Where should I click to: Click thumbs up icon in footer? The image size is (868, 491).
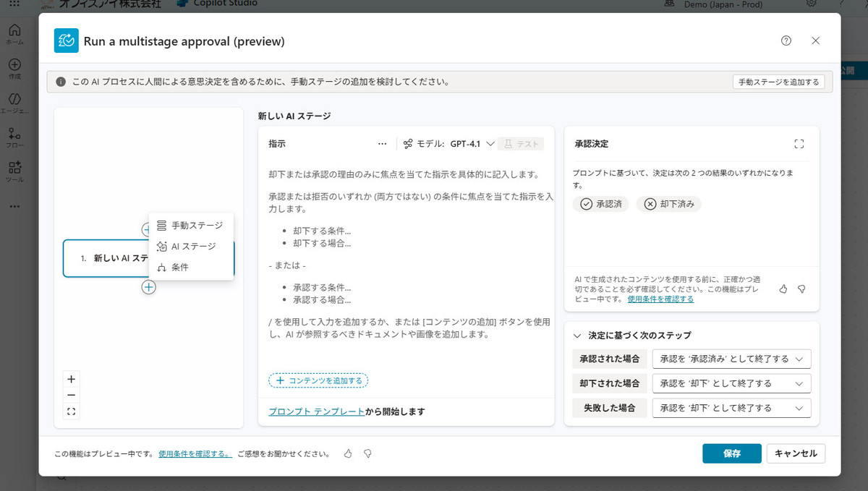tap(348, 453)
